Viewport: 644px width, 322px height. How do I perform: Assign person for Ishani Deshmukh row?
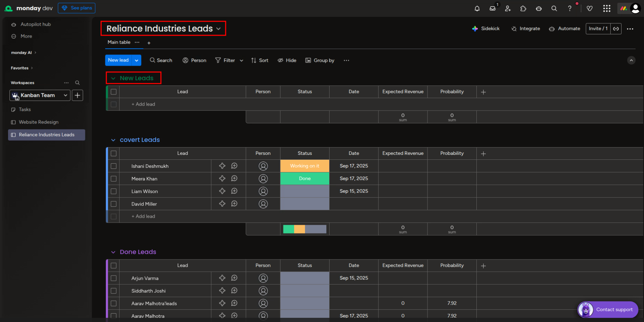(x=263, y=166)
